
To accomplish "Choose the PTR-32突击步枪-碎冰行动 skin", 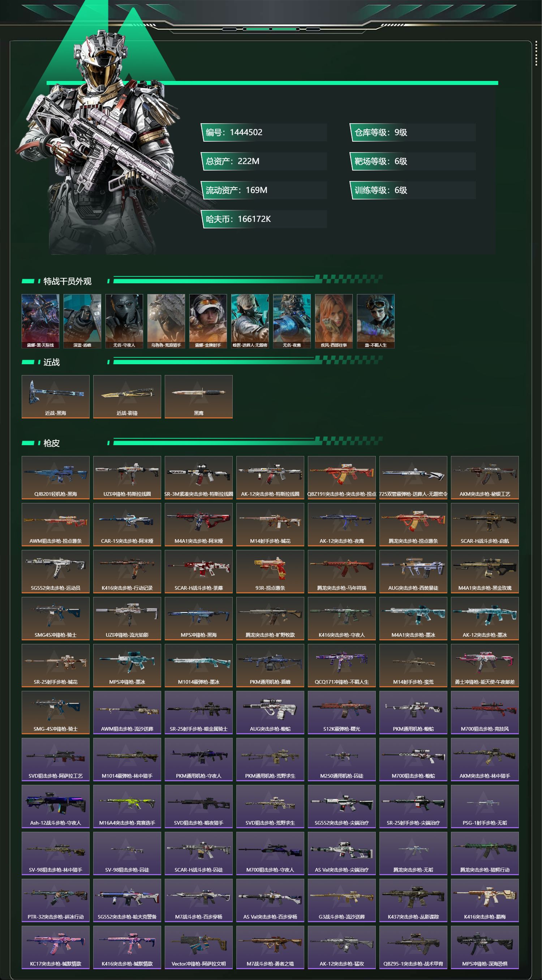I will click(56, 901).
